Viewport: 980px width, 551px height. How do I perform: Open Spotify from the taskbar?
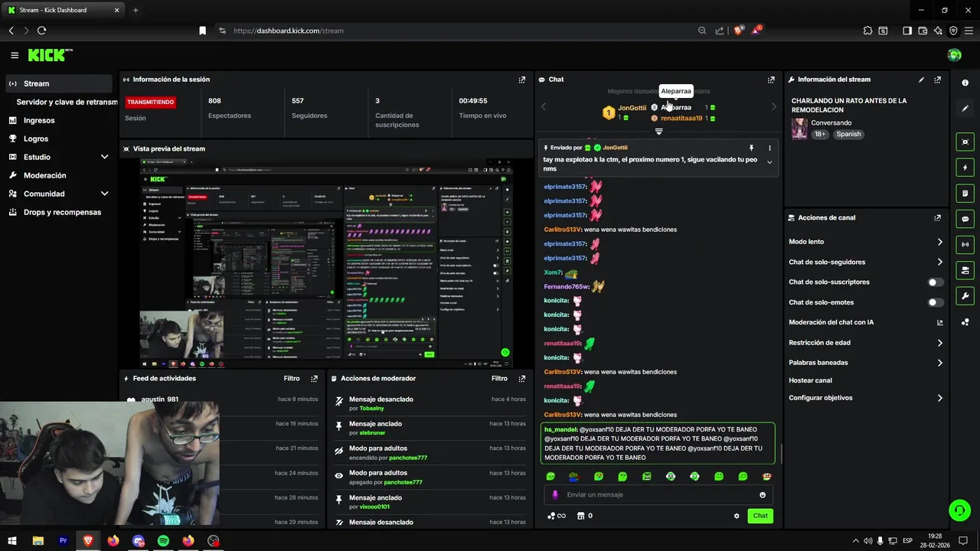point(163,541)
